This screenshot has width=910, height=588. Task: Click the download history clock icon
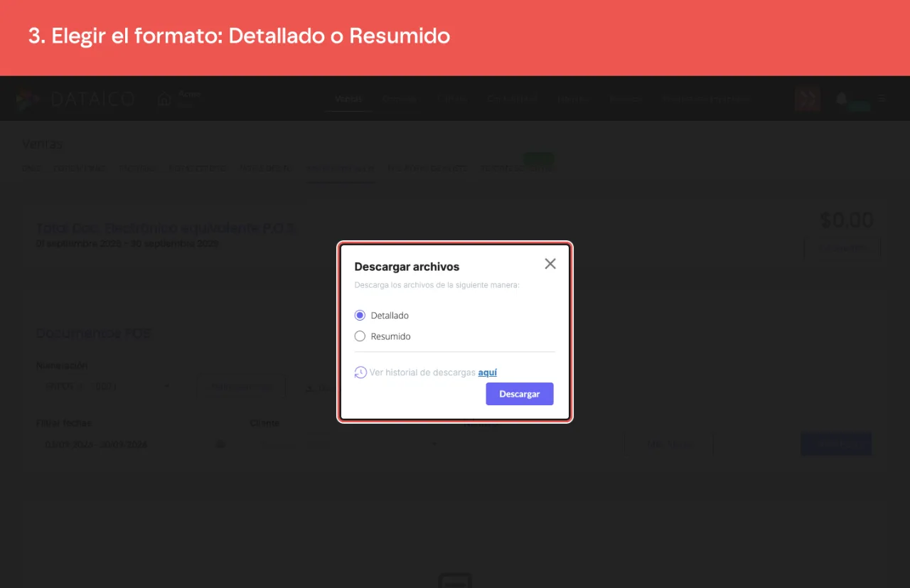[360, 373]
